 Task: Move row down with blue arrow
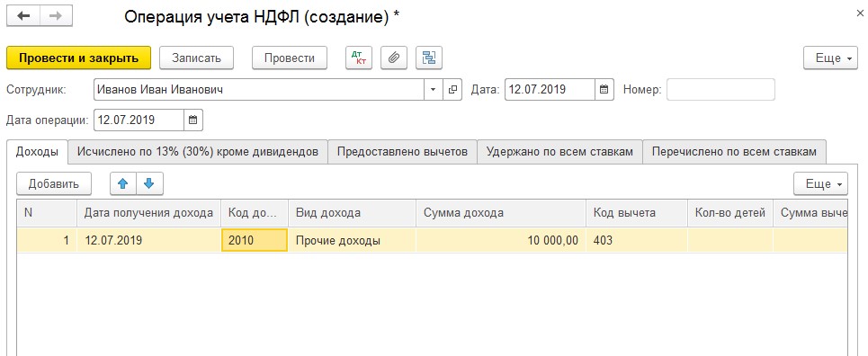(149, 183)
